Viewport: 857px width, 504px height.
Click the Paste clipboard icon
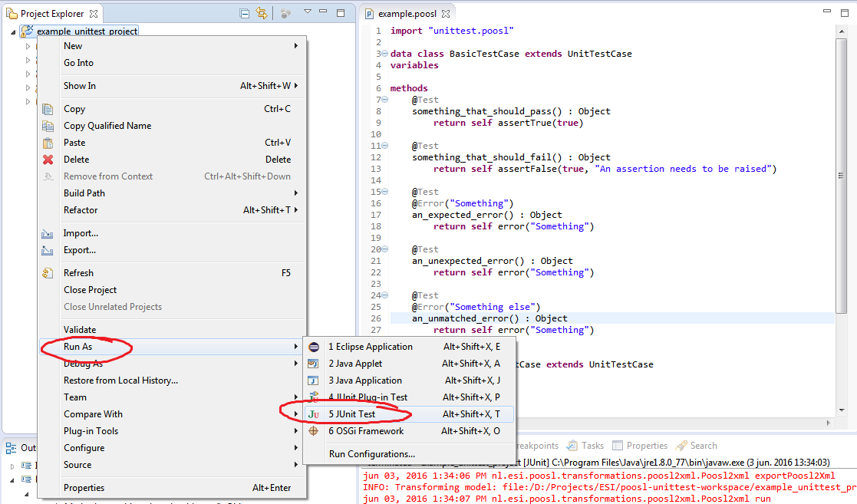coord(48,143)
